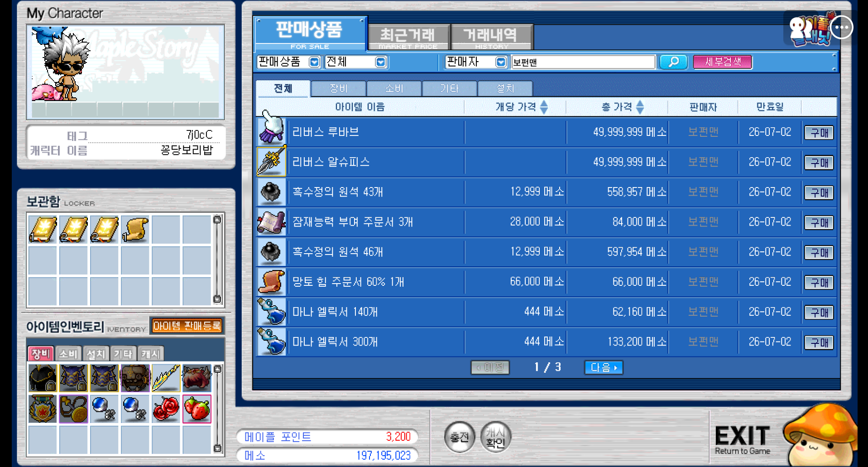Click the 197,195,023 메소 balance

pyautogui.click(x=383, y=455)
